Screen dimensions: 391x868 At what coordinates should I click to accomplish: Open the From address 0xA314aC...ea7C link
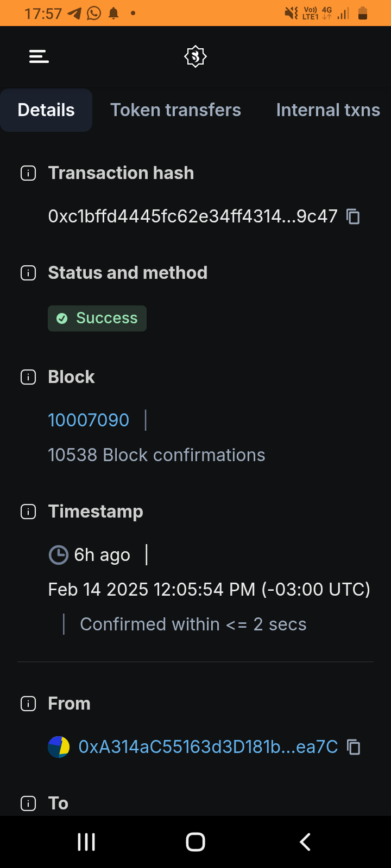[x=208, y=747]
